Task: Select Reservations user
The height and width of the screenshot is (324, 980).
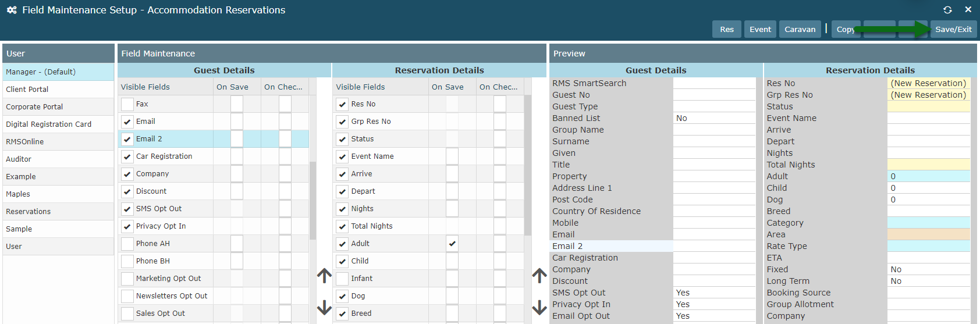Action: [58, 212]
